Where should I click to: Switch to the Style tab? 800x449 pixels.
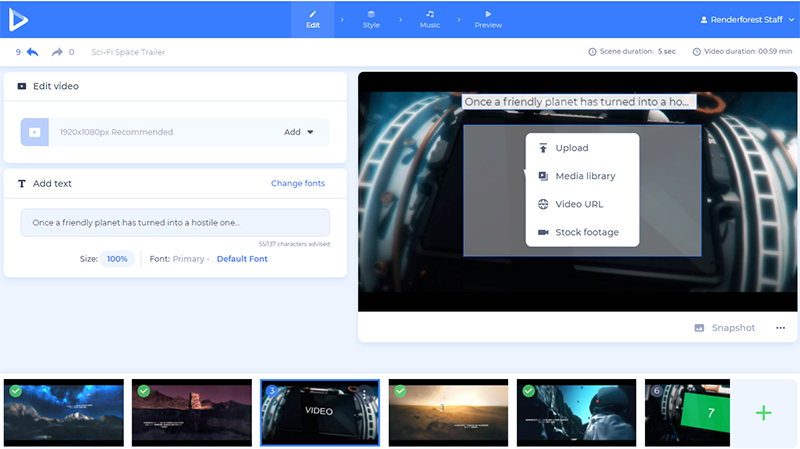tap(371, 19)
